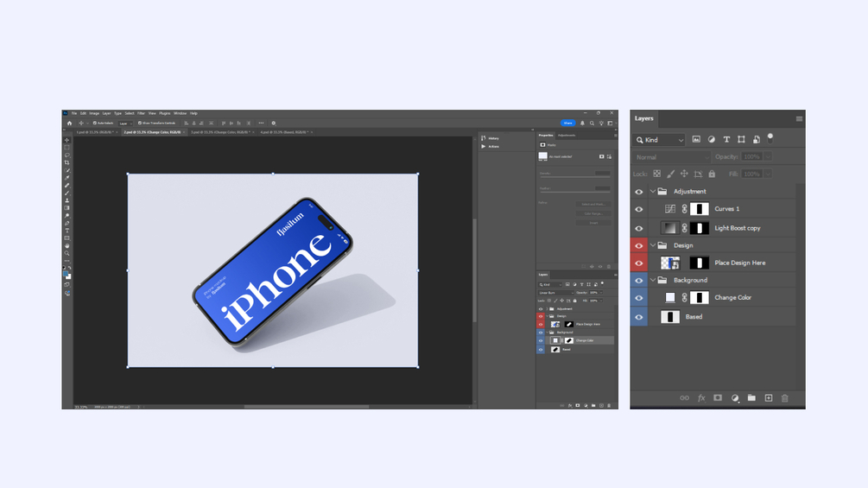Open the Auto-Select Layer dropdown in options bar
Screen dimensions: 868x488
126,124
